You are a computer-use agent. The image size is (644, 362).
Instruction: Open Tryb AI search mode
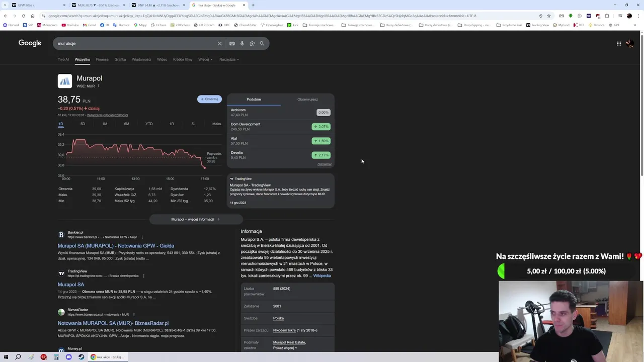pos(63,59)
